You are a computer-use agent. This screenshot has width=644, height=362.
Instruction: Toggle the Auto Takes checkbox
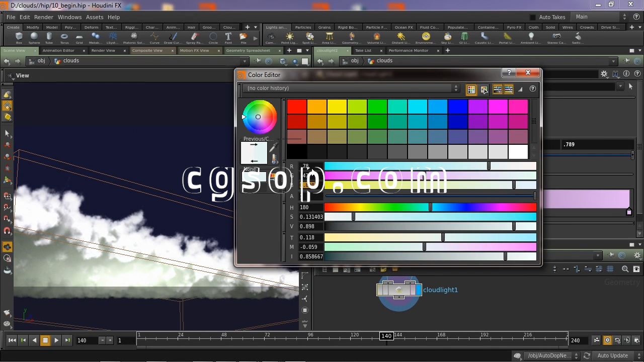pyautogui.click(x=533, y=17)
